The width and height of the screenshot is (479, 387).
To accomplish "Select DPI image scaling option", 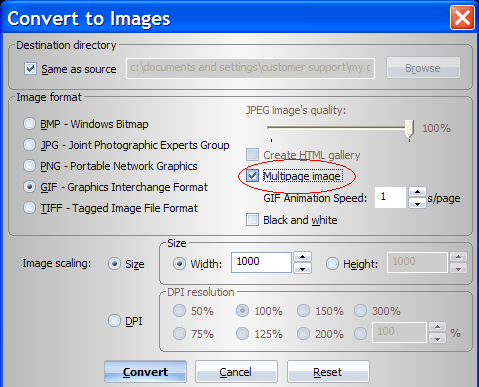I will pyautogui.click(x=114, y=321).
